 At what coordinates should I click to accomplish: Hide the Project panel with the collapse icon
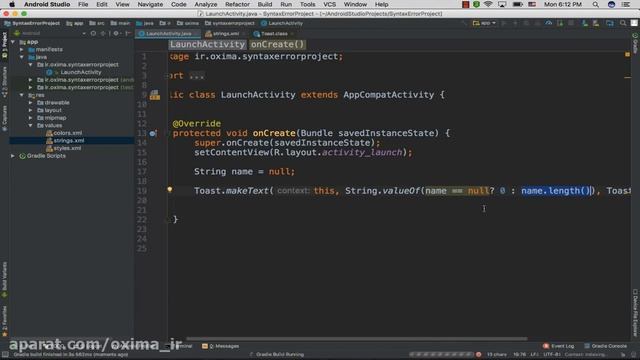128,33
